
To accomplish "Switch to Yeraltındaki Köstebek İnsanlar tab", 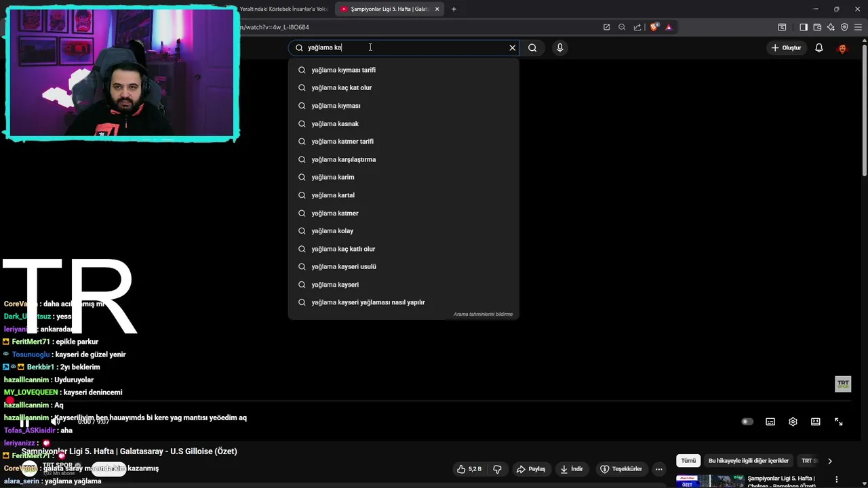I will 283,9.
